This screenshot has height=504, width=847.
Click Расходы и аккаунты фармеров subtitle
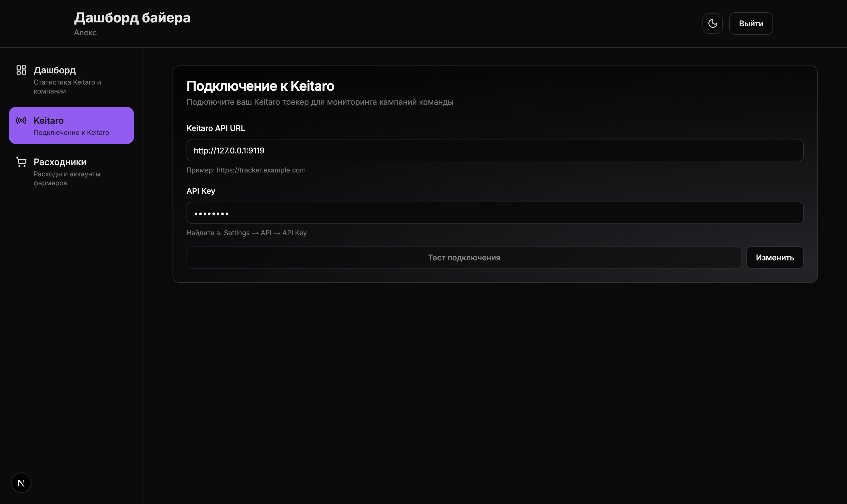[67, 178]
